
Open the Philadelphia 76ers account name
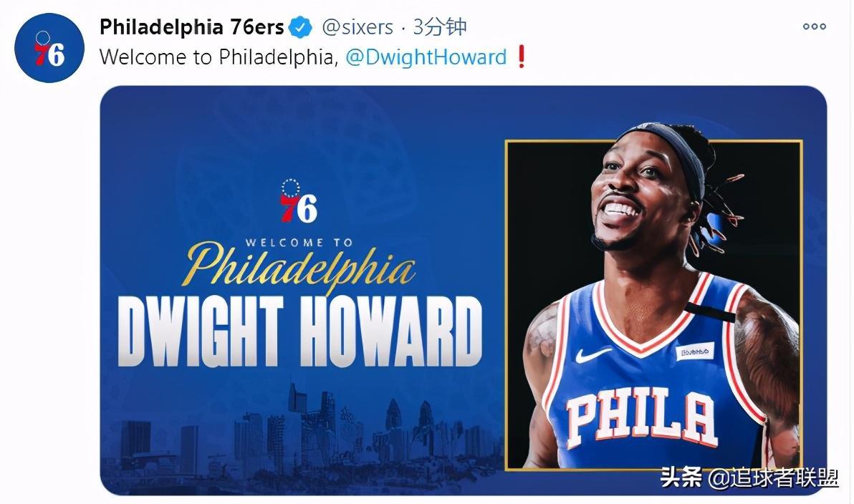pos(192,27)
